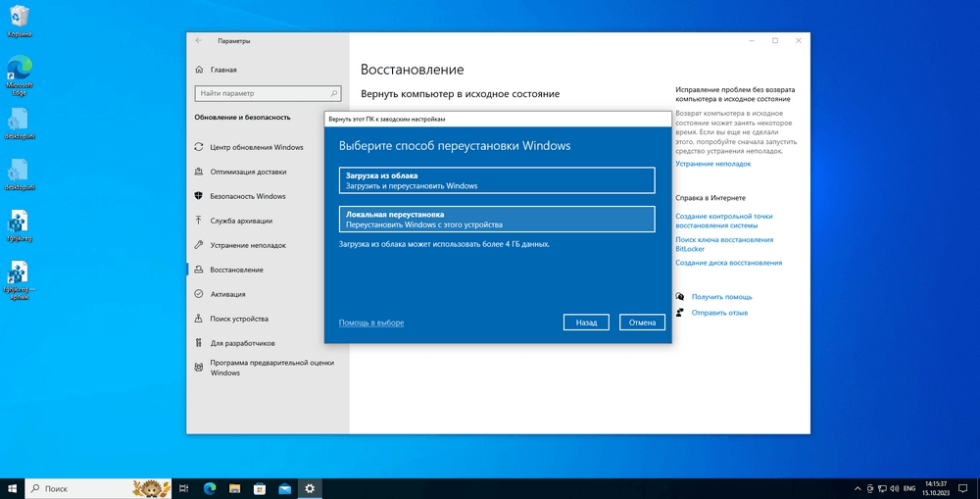Image resolution: width=980 pixels, height=499 pixels.
Task: Open Microsoft Store from the taskbar
Action: click(260, 488)
